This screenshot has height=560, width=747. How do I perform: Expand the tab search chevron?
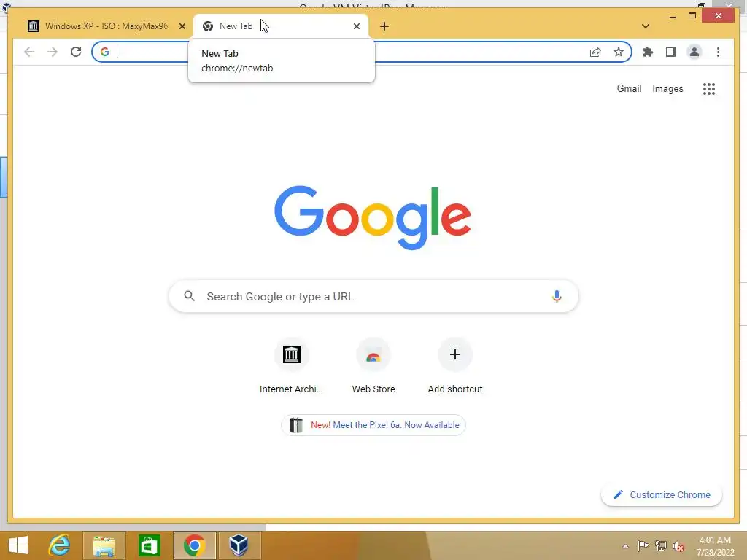pyautogui.click(x=646, y=26)
